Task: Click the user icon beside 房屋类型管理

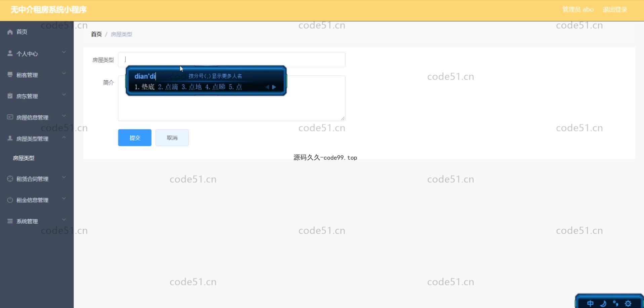Action: 10,138
